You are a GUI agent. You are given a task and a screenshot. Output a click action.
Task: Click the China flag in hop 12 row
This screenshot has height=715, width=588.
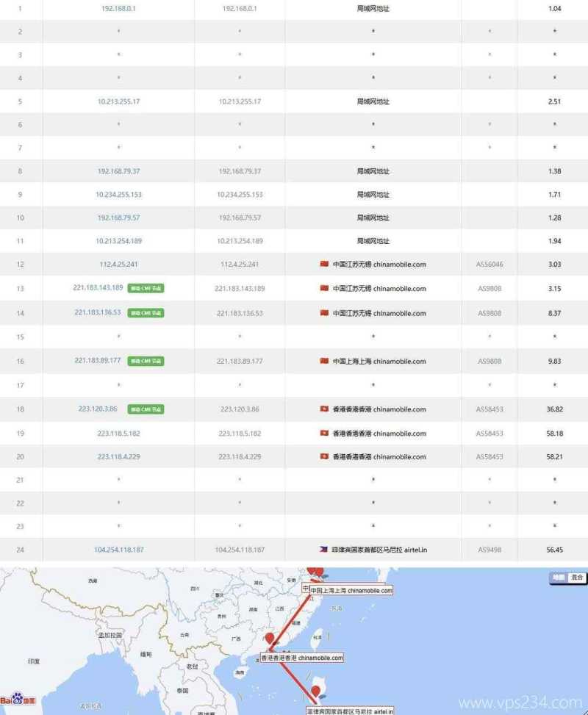coord(324,265)
